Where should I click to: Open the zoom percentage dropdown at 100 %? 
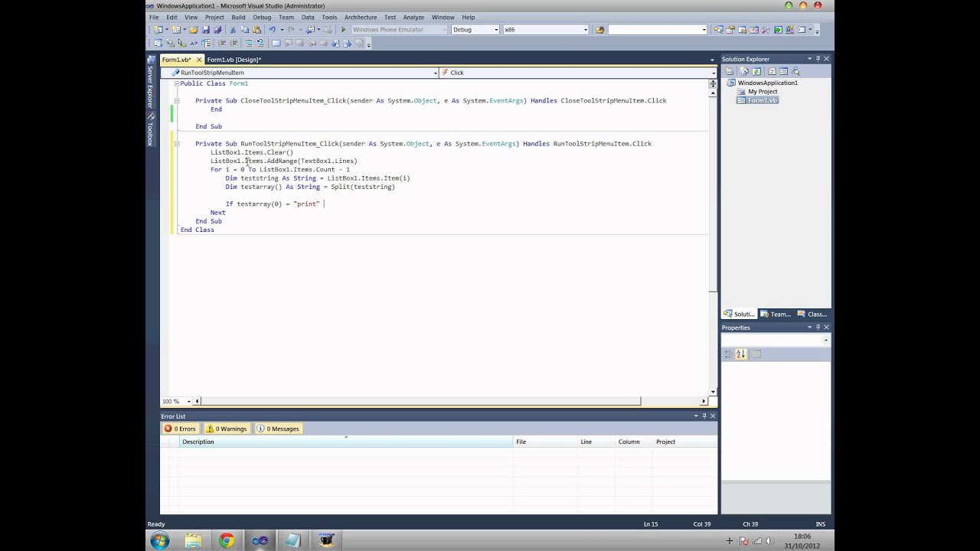point(188,401)
